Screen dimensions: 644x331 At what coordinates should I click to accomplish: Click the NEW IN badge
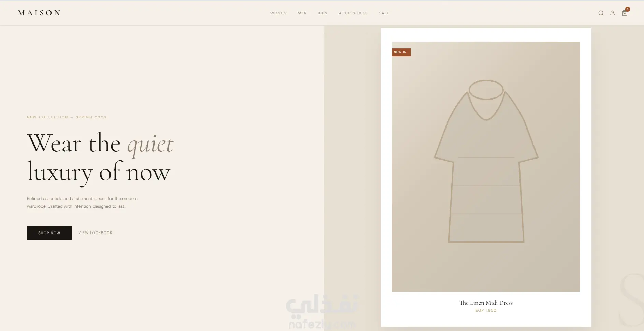(x=401, y=52)
